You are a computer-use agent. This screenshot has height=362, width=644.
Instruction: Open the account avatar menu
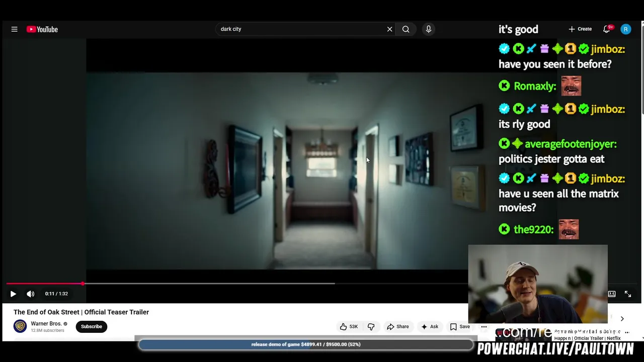click(x=625, y=29)
